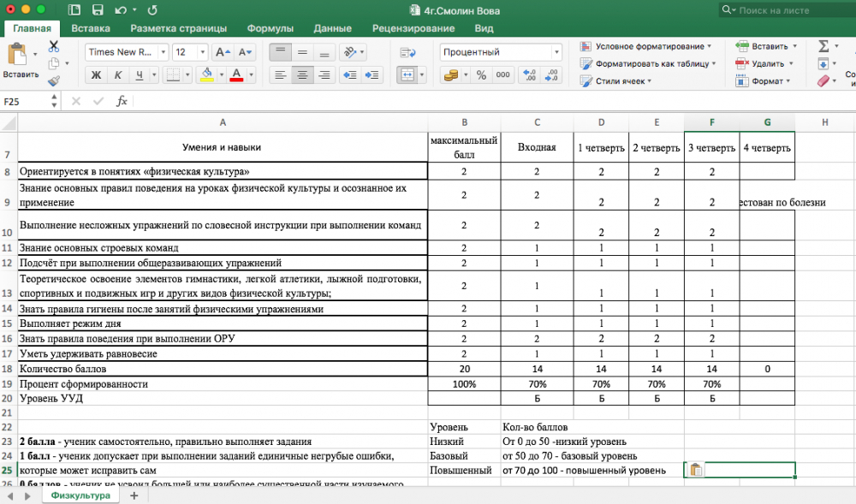The height and width of the screenshot is (504, 856).
Task: Decrease decimal places
Action: click(x=552, y=74)
